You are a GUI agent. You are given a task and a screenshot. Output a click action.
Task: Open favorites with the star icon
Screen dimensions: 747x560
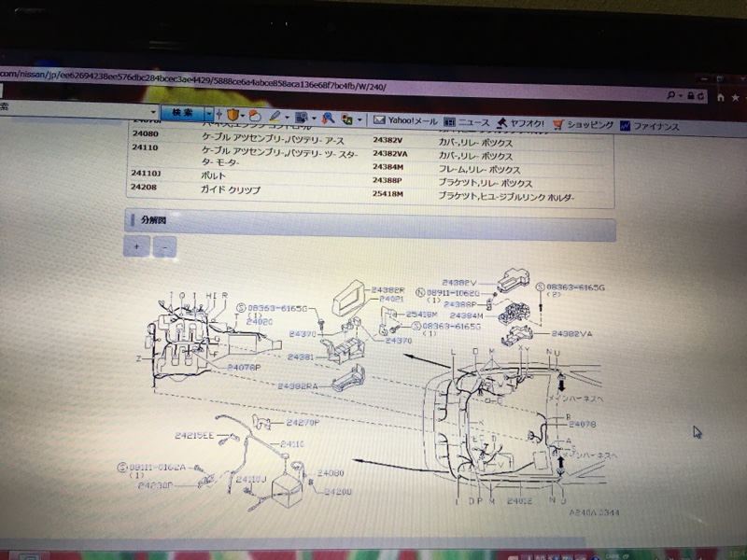pyautogui.click(x=736, y=98)
